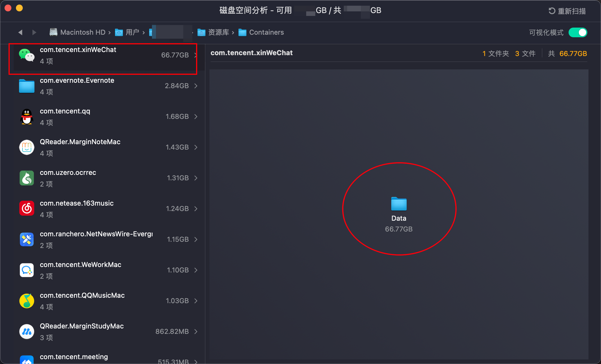
Task: Go forward with the right arrow
Action: tap(34, 32)
